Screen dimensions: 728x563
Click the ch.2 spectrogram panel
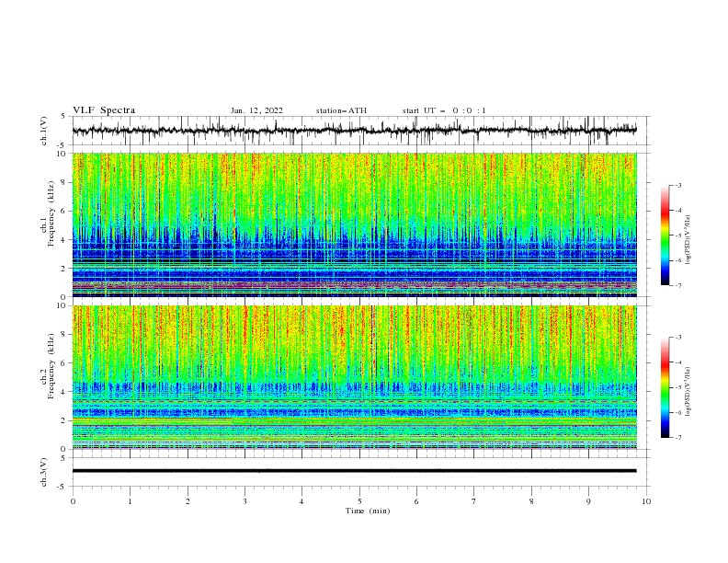pos(354,377)
